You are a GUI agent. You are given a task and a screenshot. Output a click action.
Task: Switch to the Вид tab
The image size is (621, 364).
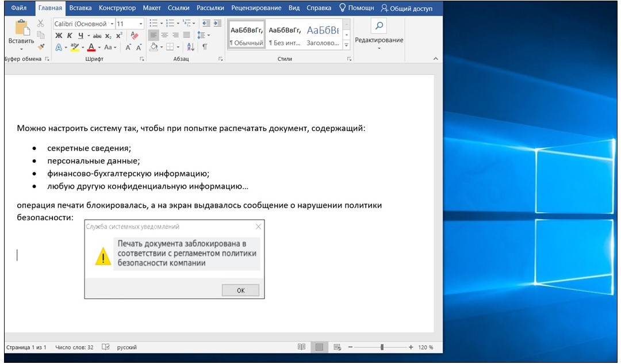point(294,8)
